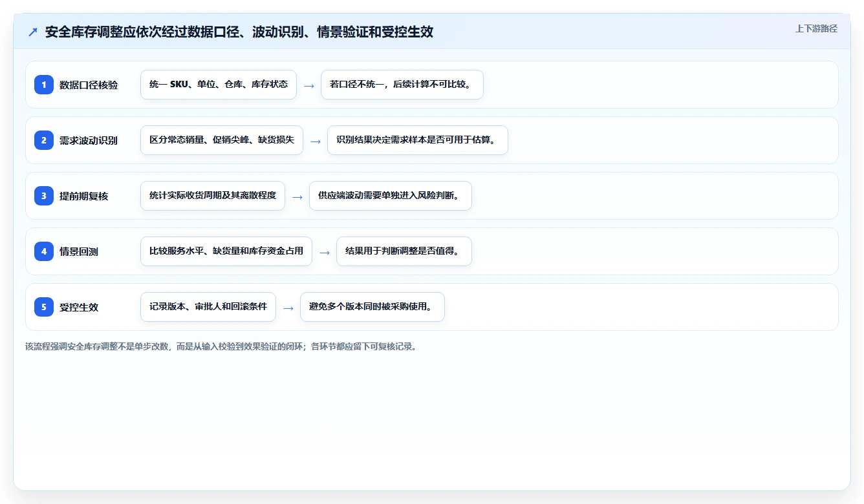Click the 数据口径核验 step label

coord(89,85)
